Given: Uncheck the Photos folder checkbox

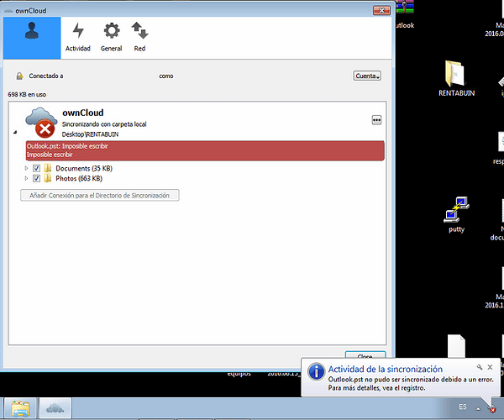Looking at the screenshot, I should [x=36, y=178].
